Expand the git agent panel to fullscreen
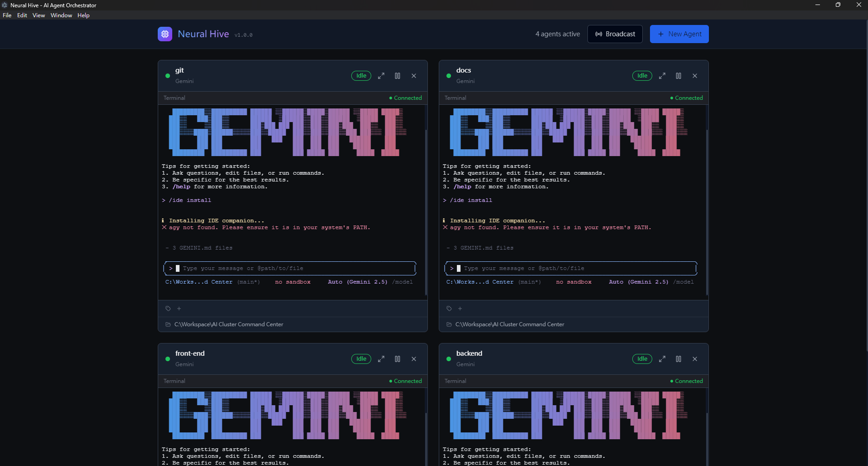 [381, 76]
